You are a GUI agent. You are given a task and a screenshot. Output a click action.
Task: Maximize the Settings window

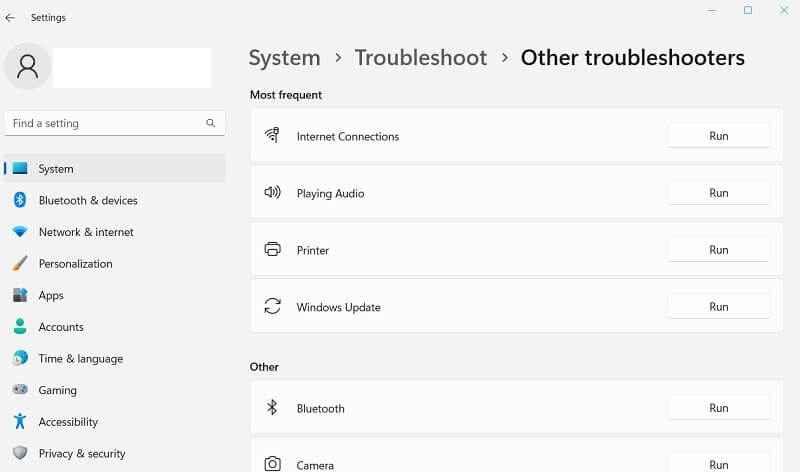point(747,10)
